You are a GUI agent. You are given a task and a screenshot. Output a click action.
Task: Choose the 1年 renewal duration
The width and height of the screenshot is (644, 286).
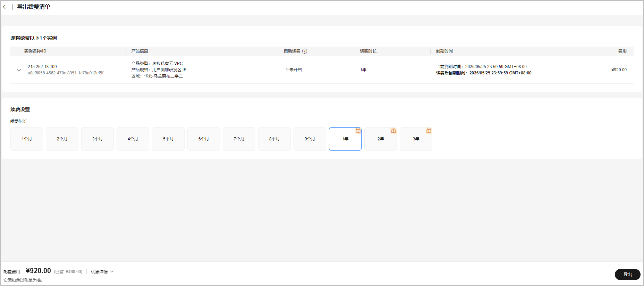click(345, 139)
